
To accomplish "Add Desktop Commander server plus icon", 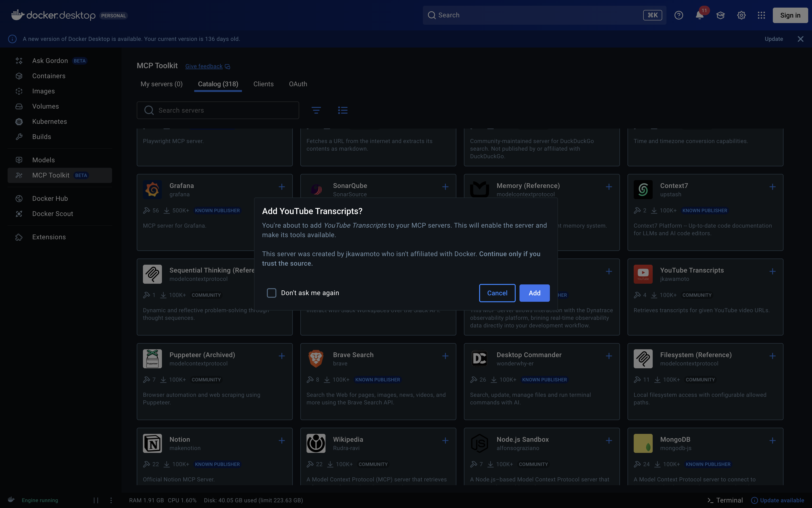I will point(609,356).
